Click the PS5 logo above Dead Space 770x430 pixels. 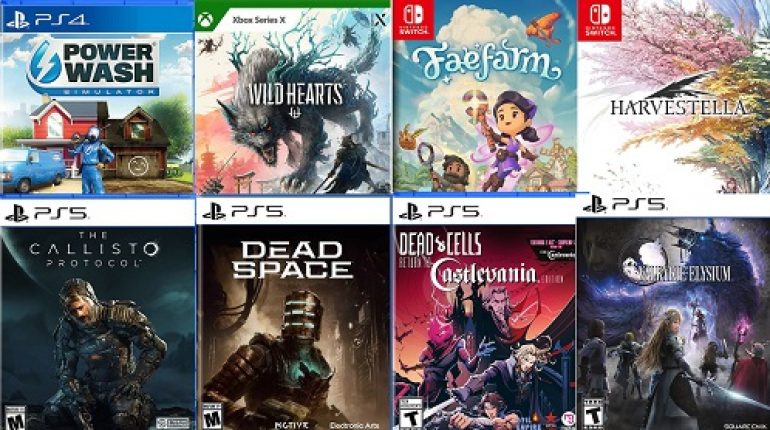[243, 212]
